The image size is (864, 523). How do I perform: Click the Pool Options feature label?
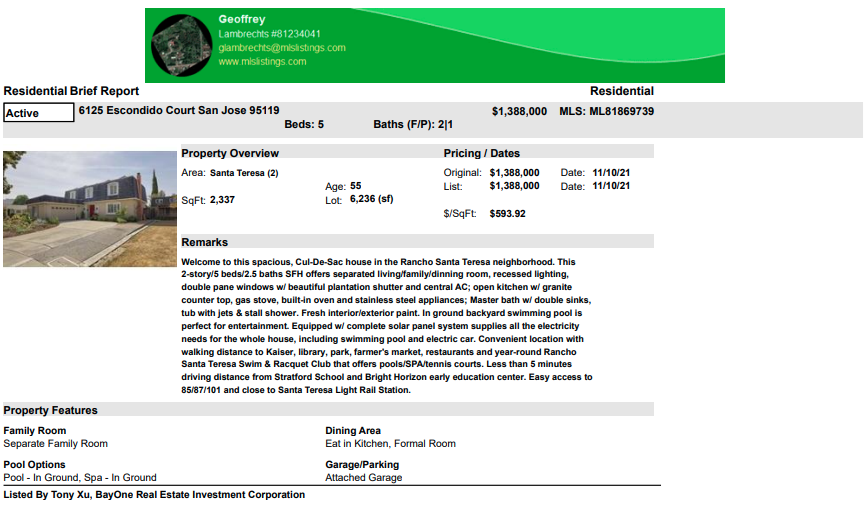[x=34, y=465]
